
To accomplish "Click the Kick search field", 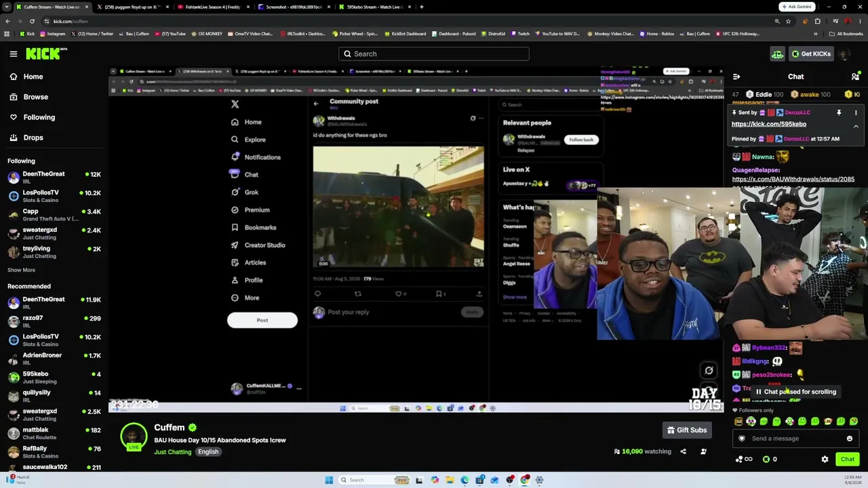I will (x=434, y=54).
